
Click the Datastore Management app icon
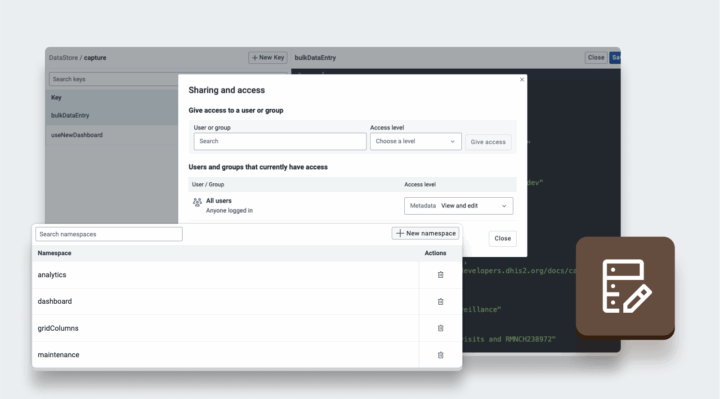pos(625,287)
